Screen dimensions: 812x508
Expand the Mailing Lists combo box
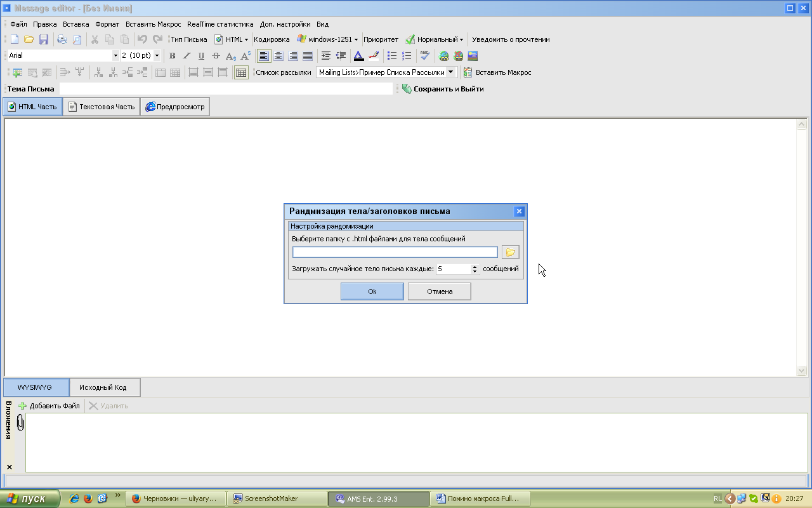point(451,72)
